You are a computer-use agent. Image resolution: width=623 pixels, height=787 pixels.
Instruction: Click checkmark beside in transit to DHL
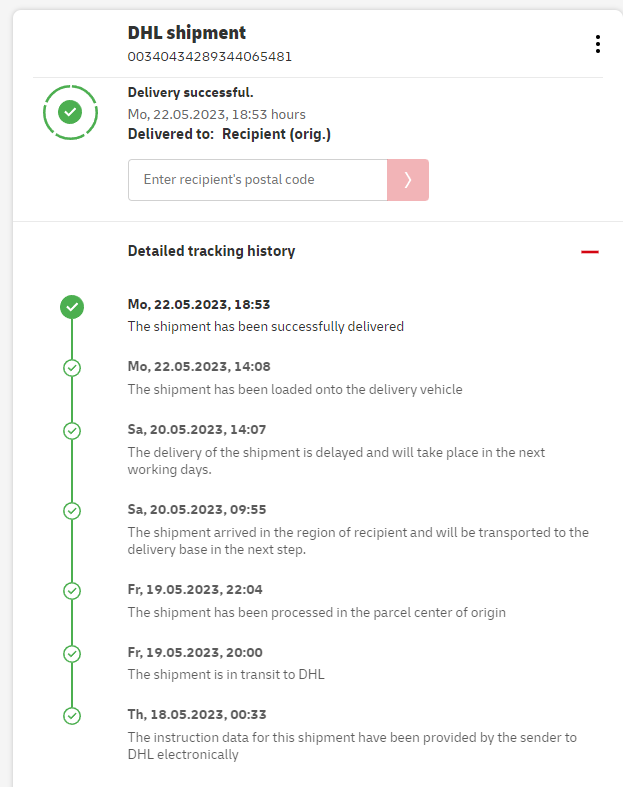(x=71, y=653)
